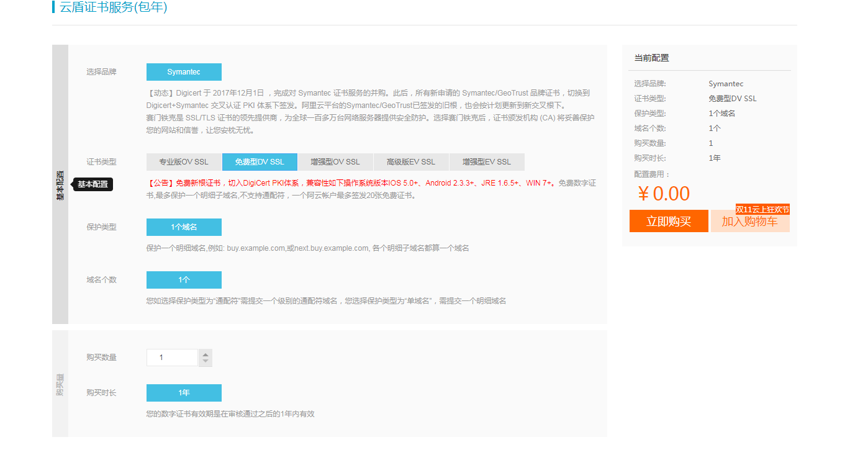Click the 云盾证书服务(包年) page title

114,7
